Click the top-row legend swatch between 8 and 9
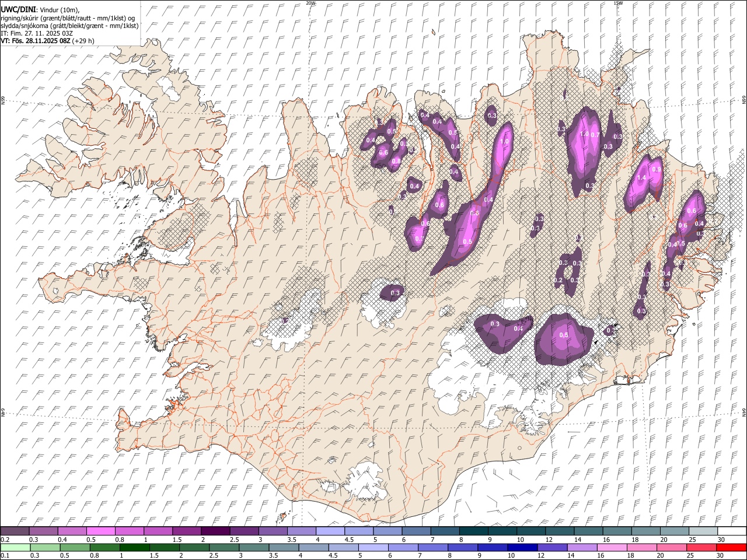Viewport: 747px width, 560px height. click(x=473, y=531)
